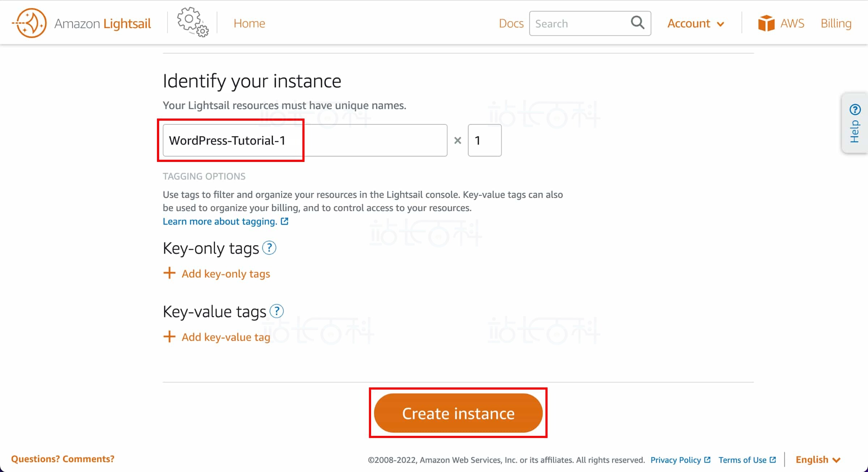The width and height of the screenshot is (868, 472).
Task: Click Key-only tags help icon
Action: coord(269,248)
